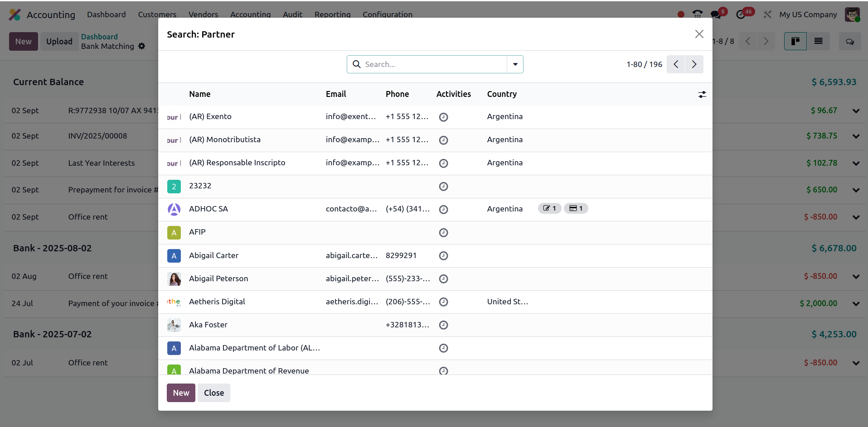The height and width of the screenshot is (427, 868).
Task: Go to previous page of partners
Action: (676, 64)
